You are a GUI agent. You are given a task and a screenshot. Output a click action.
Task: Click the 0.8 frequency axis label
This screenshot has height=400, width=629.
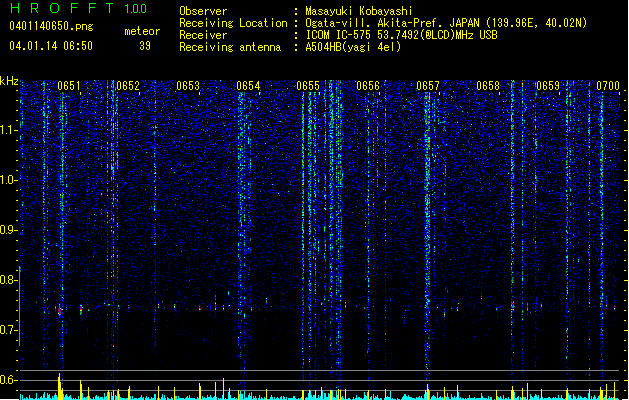(9, 280)
